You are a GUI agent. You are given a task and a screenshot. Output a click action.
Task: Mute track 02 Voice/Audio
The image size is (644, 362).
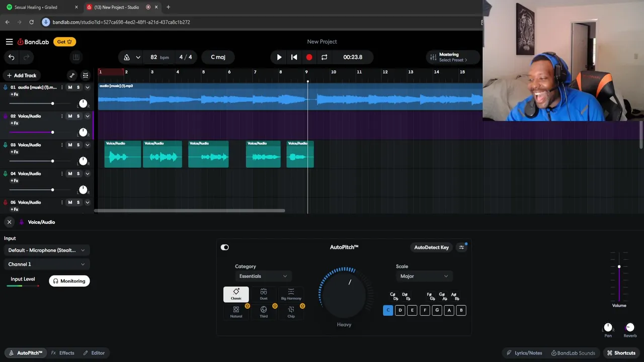[x=70, y=116]
